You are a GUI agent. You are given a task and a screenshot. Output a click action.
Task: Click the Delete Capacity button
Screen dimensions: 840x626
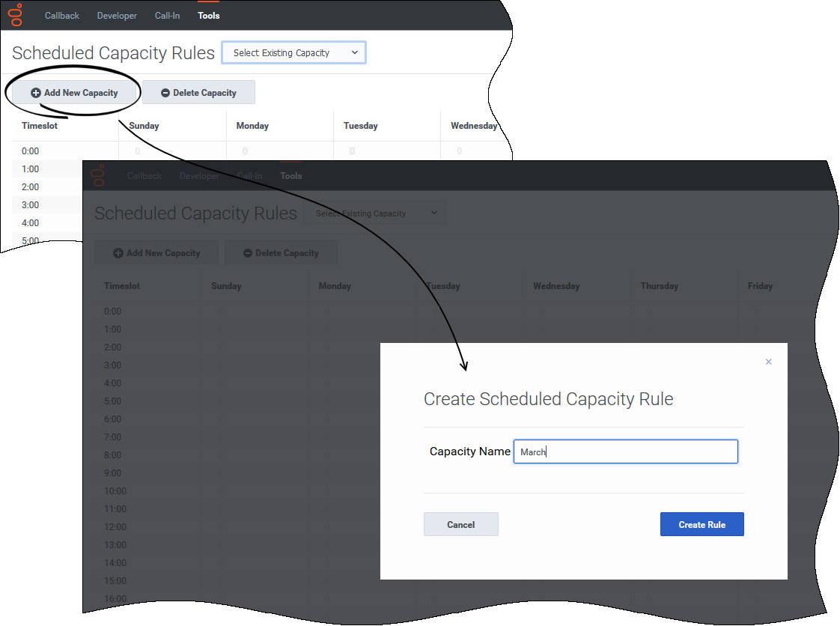coord(198,93)
